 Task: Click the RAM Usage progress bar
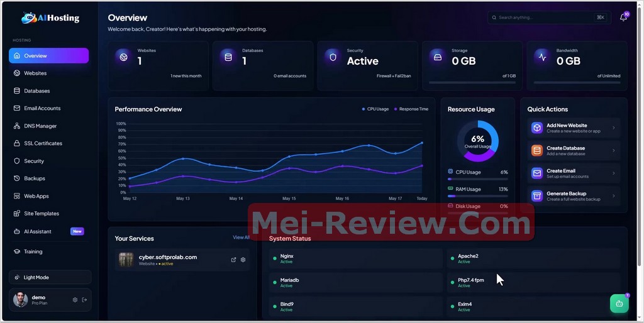[x=478, y=196]
